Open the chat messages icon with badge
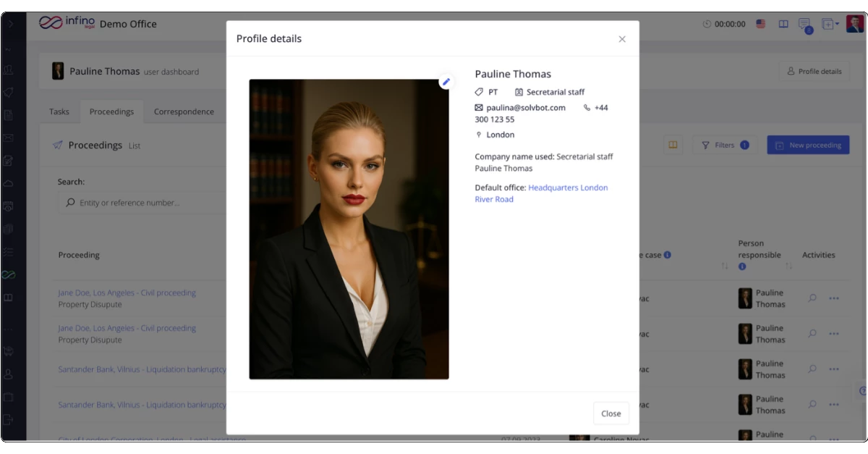This screenshot has height=454, width=868. [804, 25]
